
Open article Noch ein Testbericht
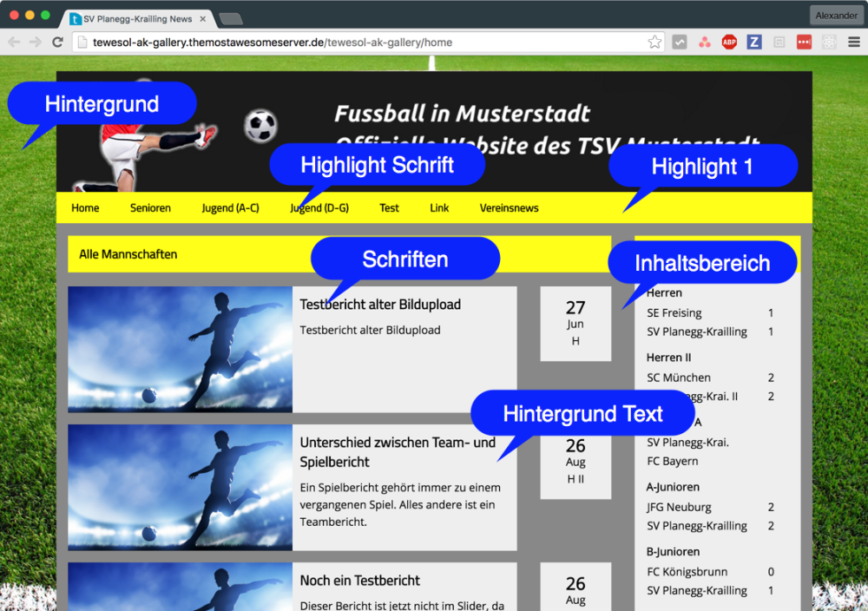pos(360,581)
